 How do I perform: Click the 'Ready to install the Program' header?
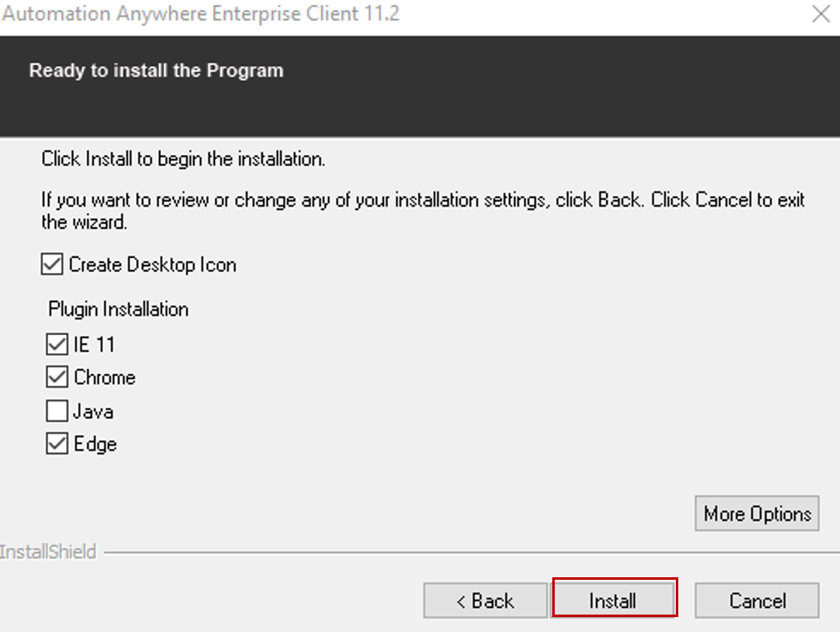pos(156,70)
